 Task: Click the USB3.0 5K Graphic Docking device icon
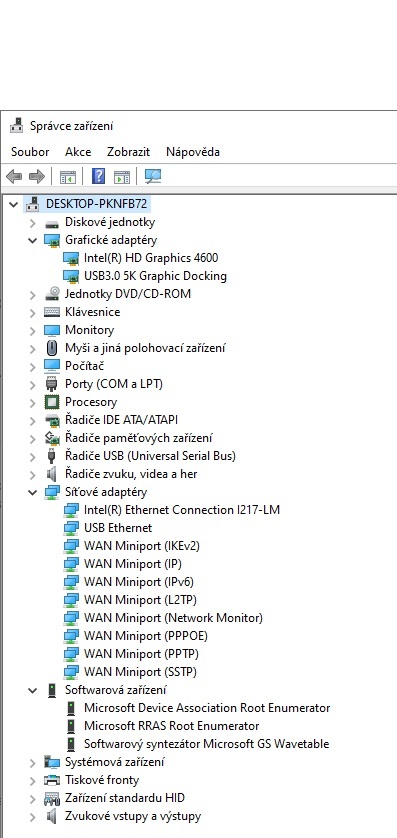[x=71, y=276]
